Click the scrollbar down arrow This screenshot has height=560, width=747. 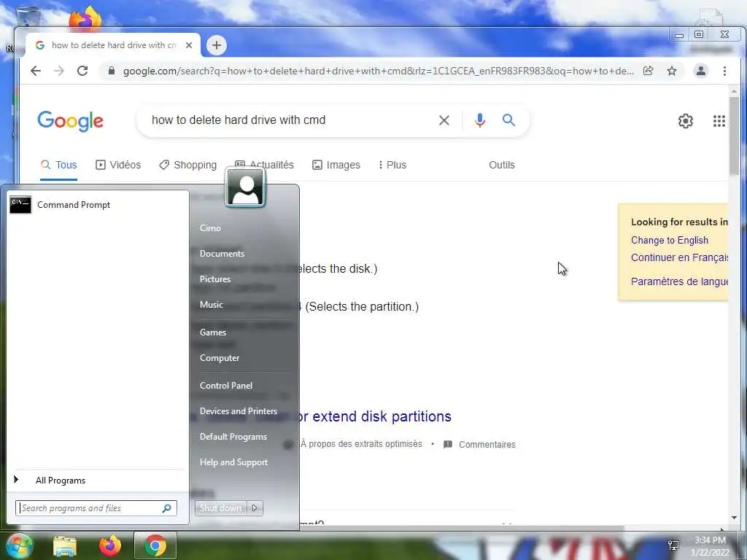(x=734, y=518)
